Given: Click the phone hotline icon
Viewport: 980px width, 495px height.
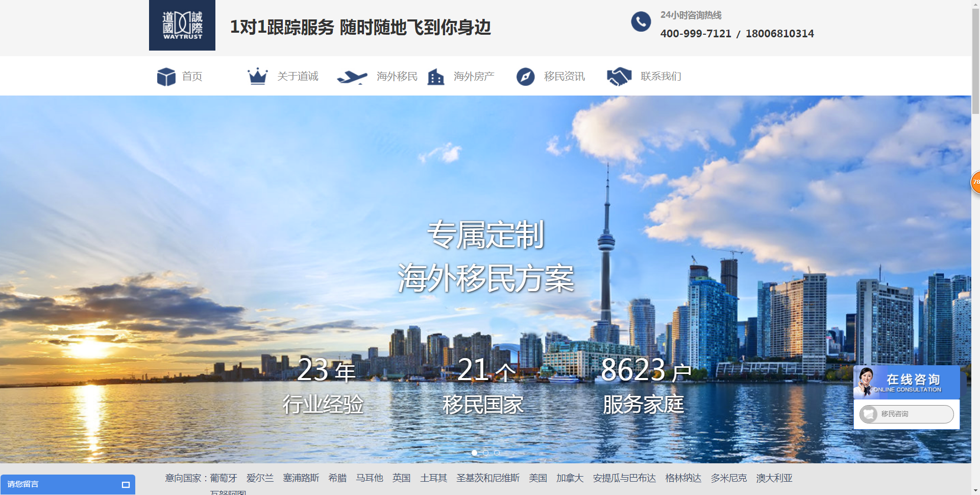Looking at the screenshot, I should tap(641, 22).
